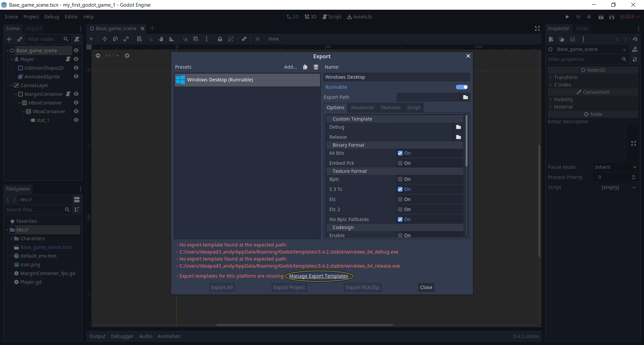Enable Bptc texture format
Viewport: 644px width, 345px height.
coord(400,179)
